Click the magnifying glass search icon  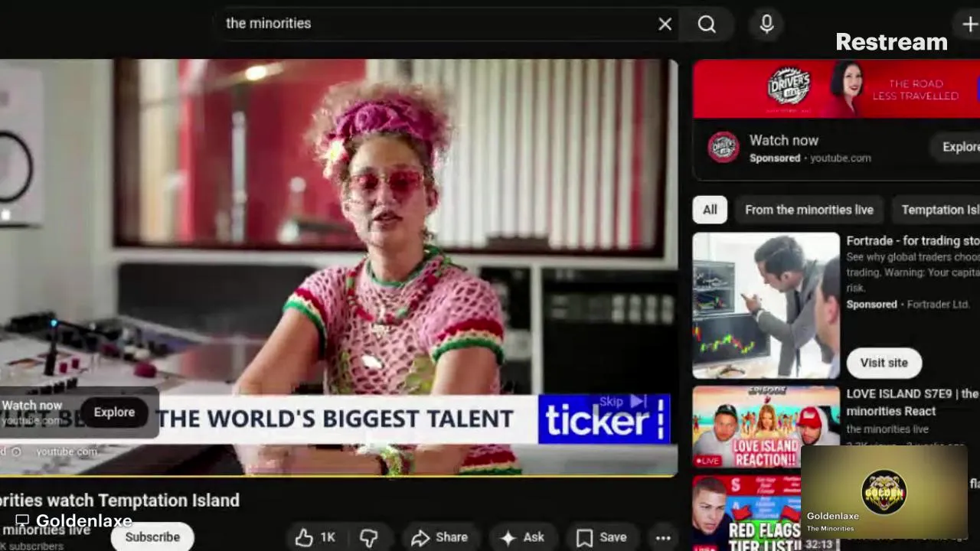[x=707, y=24]
